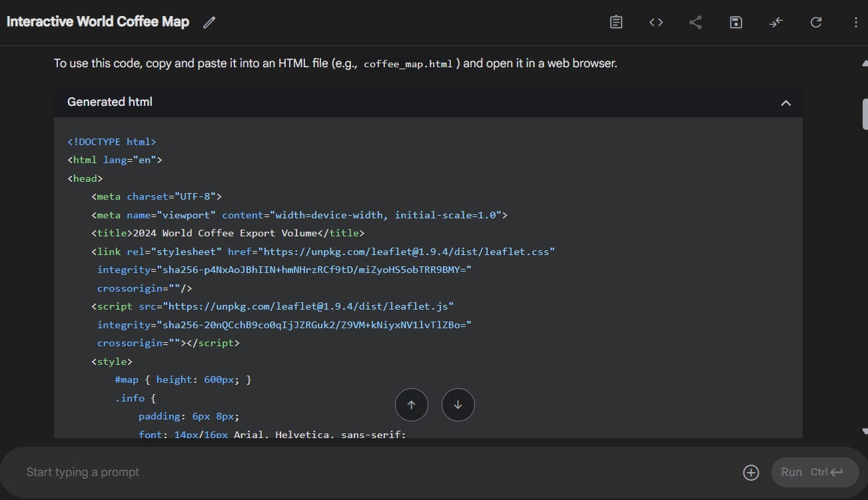Jump to next turn with down arrow

tap(458, 405)
